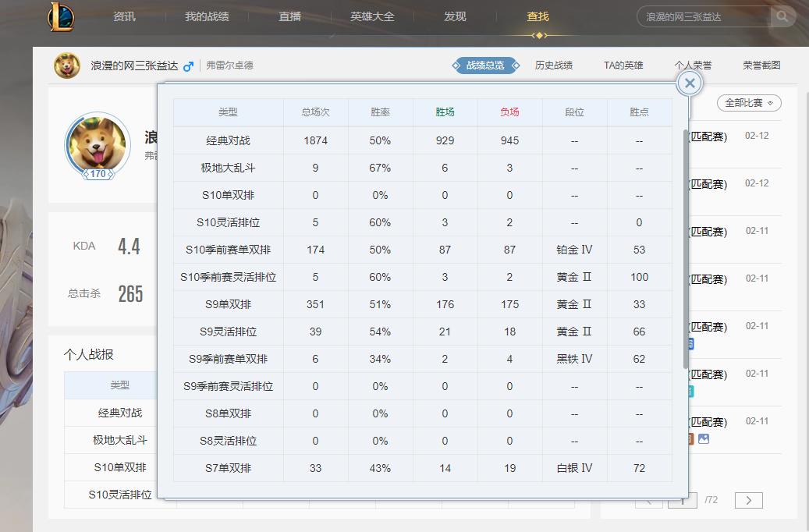Click the teal badge icon on a 02-11 match

point(690,390)
